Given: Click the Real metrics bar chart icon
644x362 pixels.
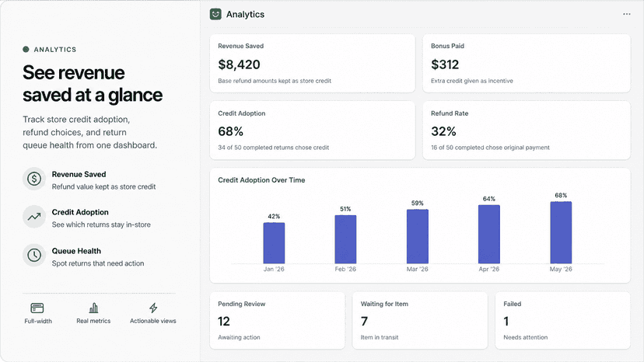Looking at the screenshot, I should (93, 308).
